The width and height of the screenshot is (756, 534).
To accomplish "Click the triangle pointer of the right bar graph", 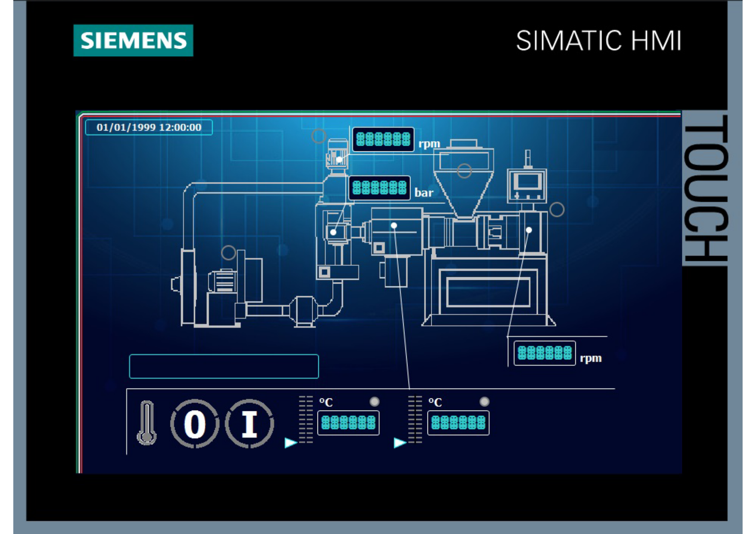I will click(400, 443).
